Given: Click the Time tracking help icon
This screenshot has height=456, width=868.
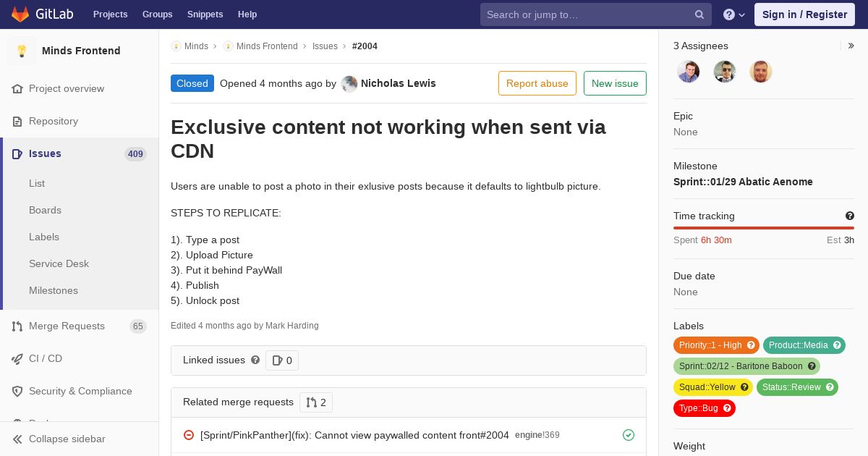Looking at the screenshot, I should [x=850, y=216].
